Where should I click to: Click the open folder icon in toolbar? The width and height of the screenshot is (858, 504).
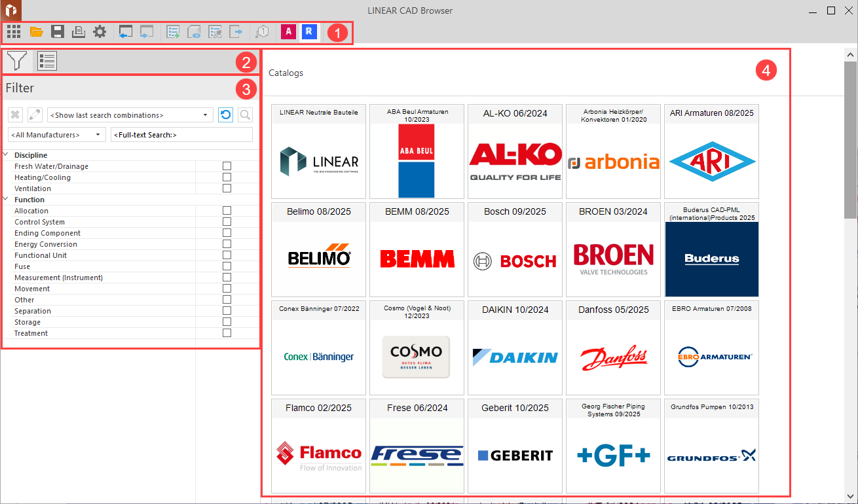[x=36, y=31]
